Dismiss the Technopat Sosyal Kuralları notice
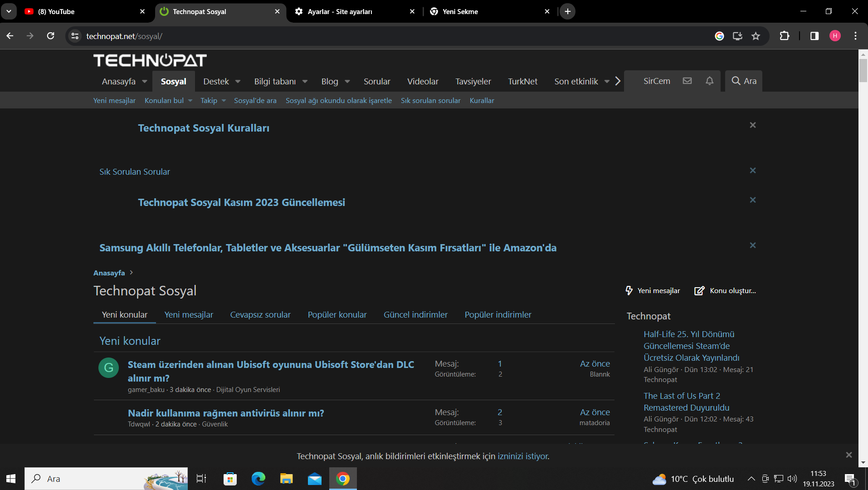The image size is (868, 490). coord(753,125)
